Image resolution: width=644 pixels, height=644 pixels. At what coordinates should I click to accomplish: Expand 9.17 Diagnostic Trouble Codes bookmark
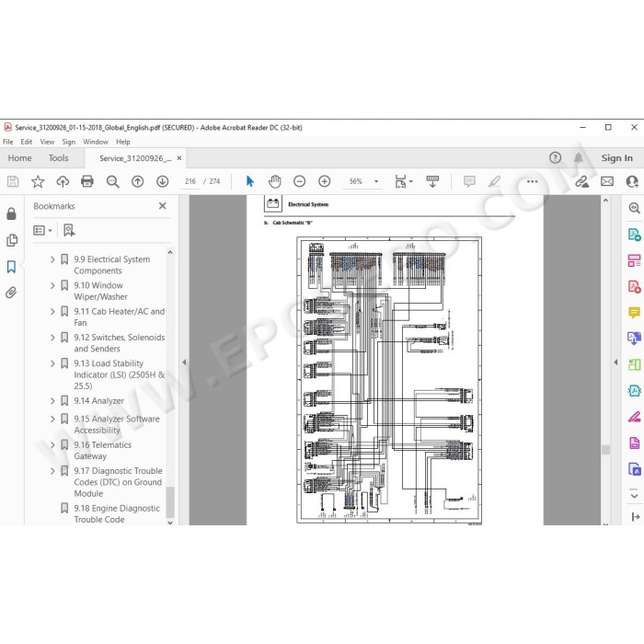tap(52, 471)
